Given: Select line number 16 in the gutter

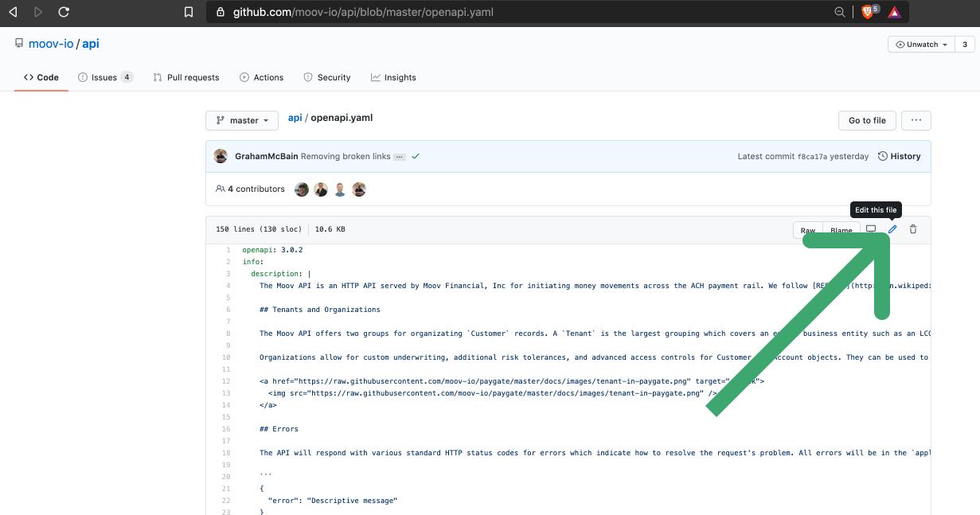Looking at the screenshot, I should click(x=226, y=428).
